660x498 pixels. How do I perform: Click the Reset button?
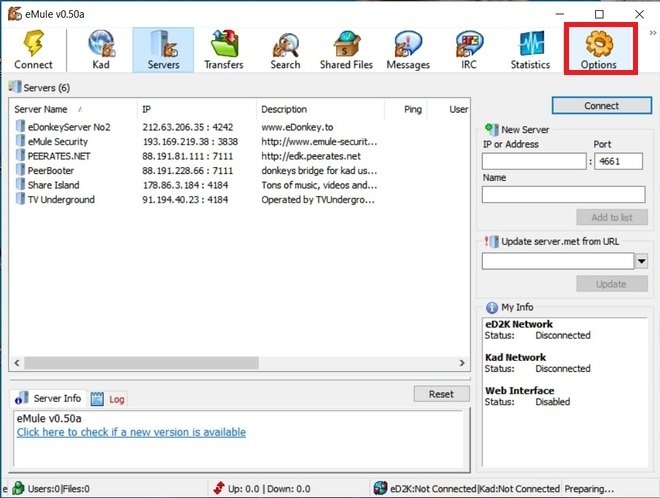pyautogui.click(x=441, y=394)
